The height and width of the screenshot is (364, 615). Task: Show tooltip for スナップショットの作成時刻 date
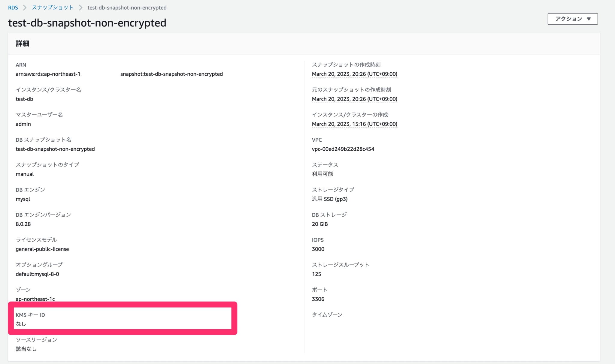354,74
